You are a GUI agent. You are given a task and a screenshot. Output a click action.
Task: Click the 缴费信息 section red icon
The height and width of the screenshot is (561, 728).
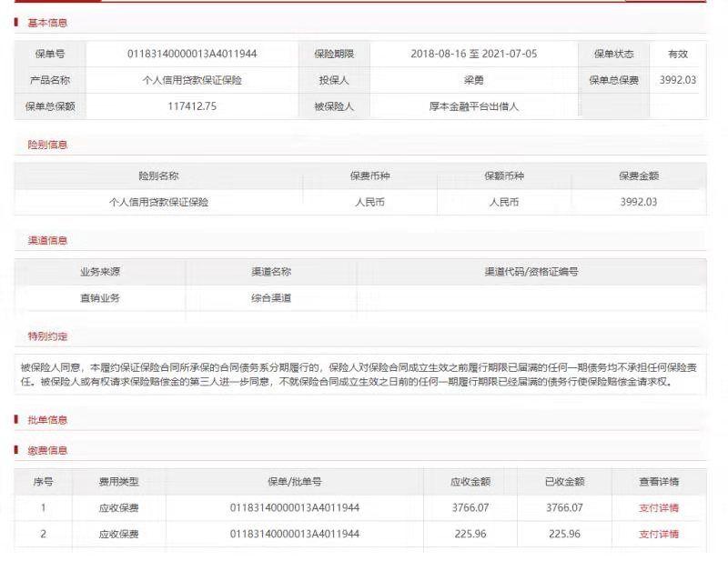coord(18,449)
